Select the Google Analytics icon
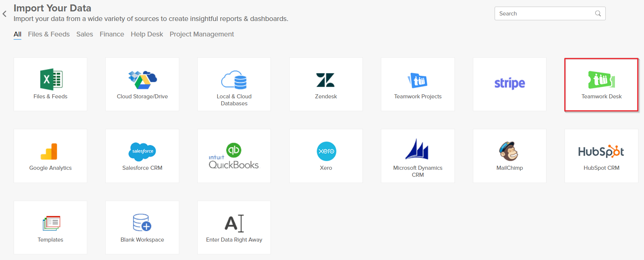The image size is (644, 260). click(49, 151)
